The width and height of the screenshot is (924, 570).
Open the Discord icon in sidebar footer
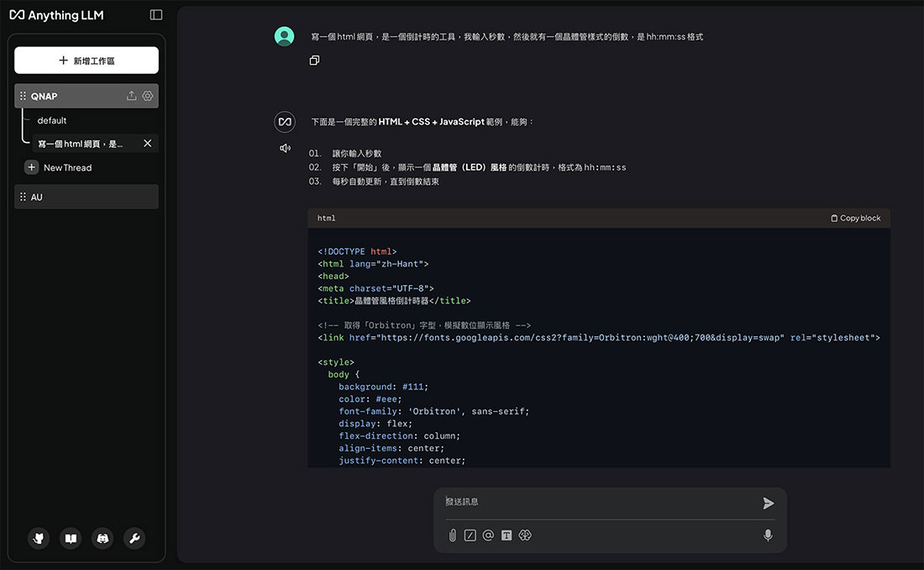click(102, 538)
